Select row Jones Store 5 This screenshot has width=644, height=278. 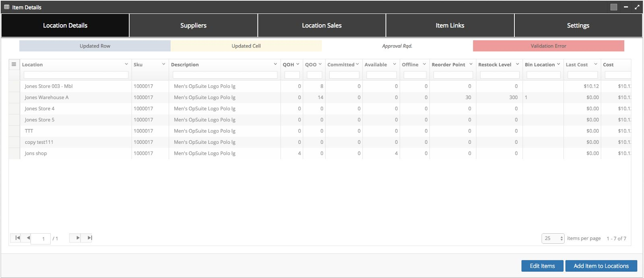click(320, 120)
